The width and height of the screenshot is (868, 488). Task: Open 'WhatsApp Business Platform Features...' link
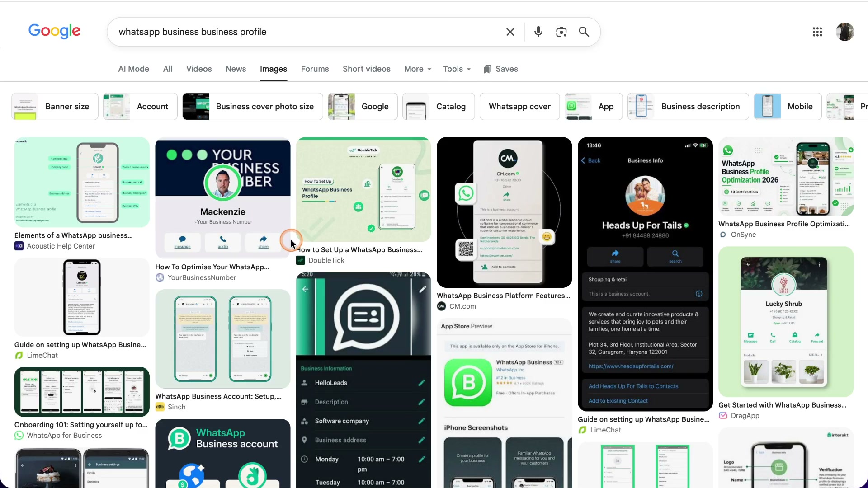503,296
